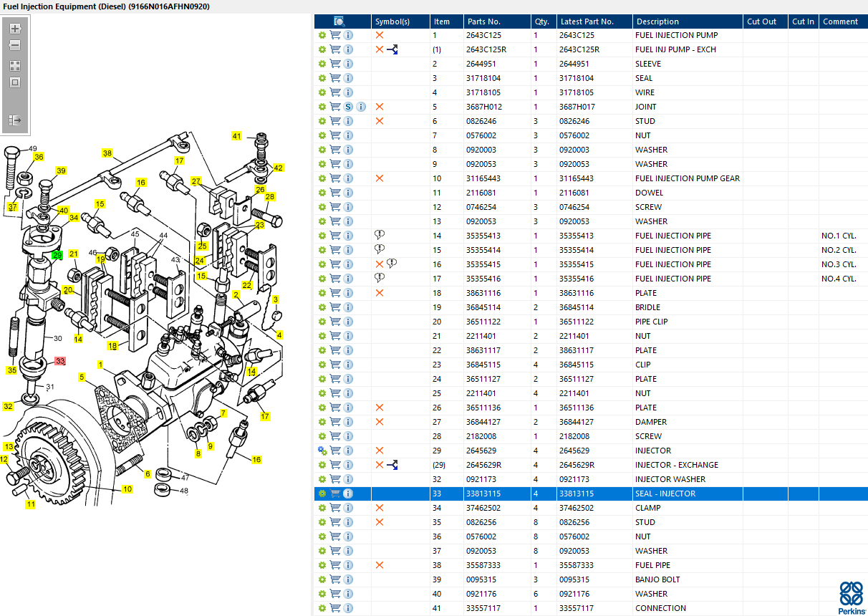Click the Perkins logo

(852, 598)
